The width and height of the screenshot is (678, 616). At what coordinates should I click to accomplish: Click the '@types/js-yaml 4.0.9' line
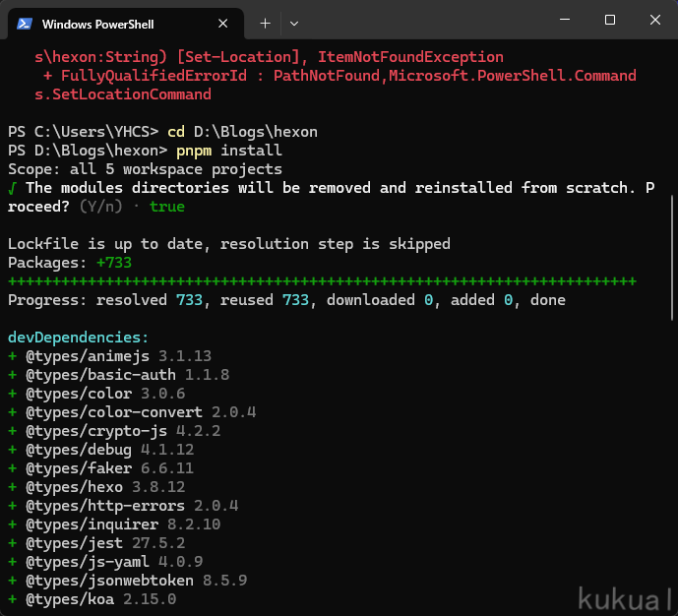coord(105,562)
